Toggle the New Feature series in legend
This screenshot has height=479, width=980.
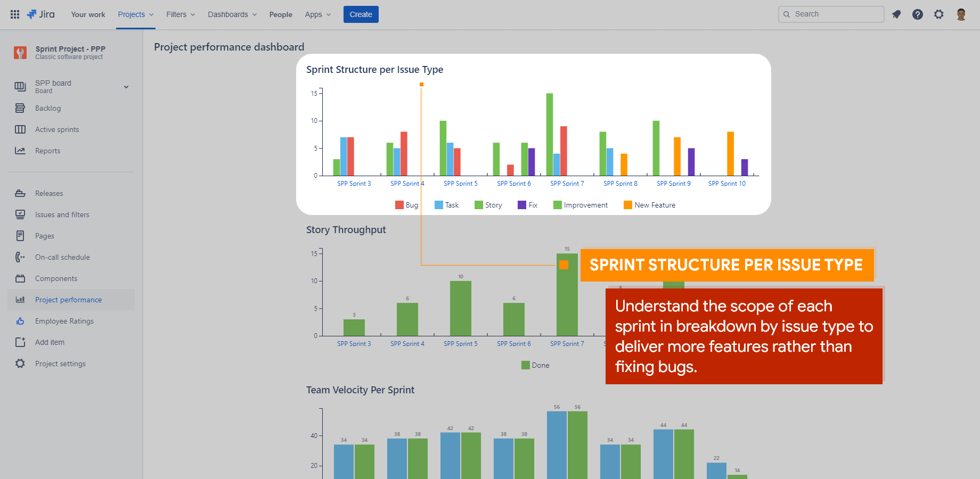(x=650, y=205)
